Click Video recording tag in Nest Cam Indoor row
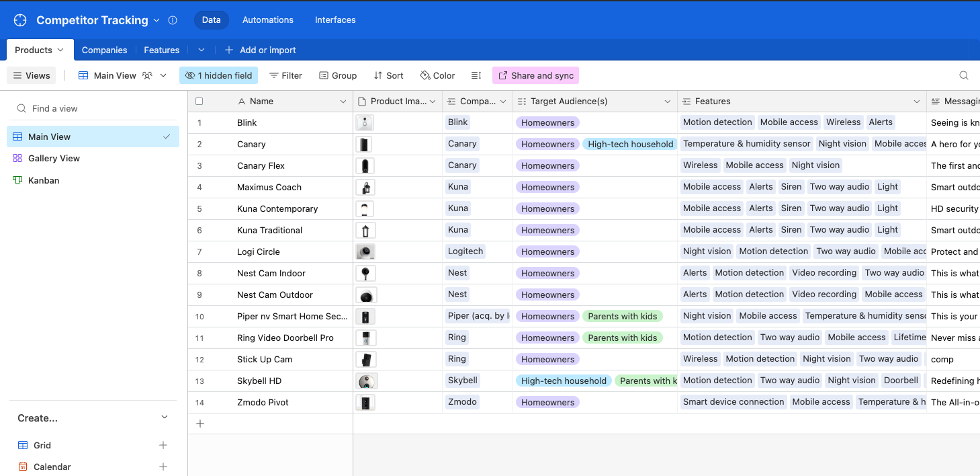Screen dimensions: 980x476 coord(824,272)
